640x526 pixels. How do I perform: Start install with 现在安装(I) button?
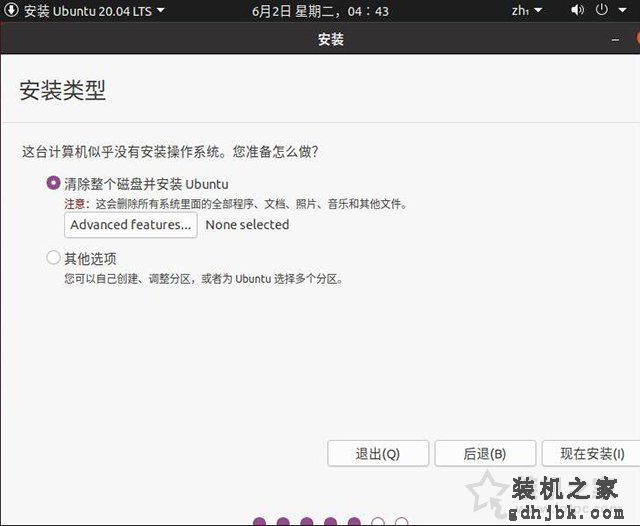[591, 453]
